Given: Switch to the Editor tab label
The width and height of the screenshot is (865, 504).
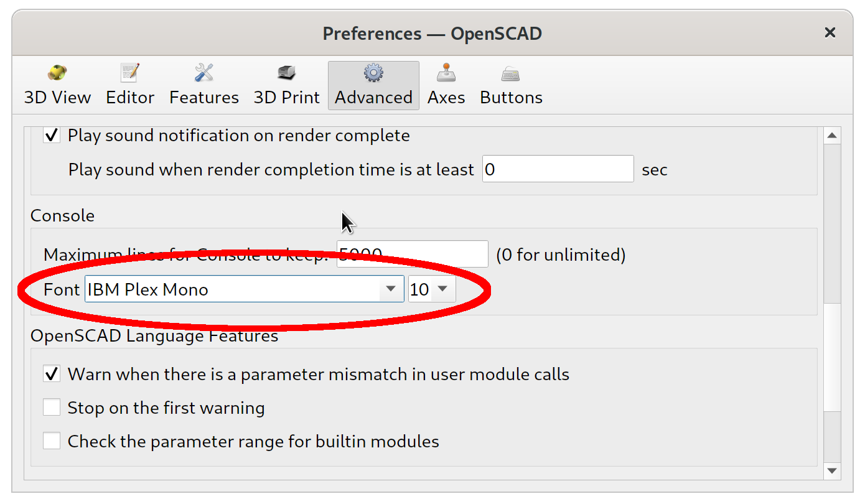Looking at the screenshot, I should pyautogui.click(x=130, y=98).
